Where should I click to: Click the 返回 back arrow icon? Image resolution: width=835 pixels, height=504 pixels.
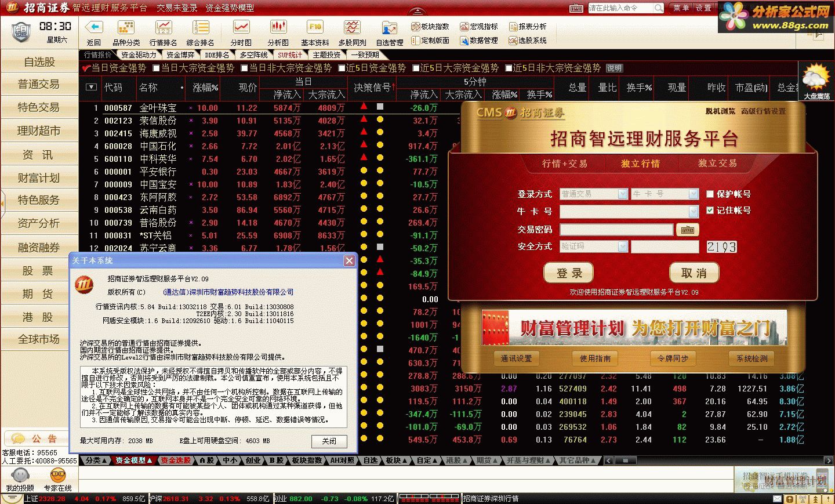[94, 27]
